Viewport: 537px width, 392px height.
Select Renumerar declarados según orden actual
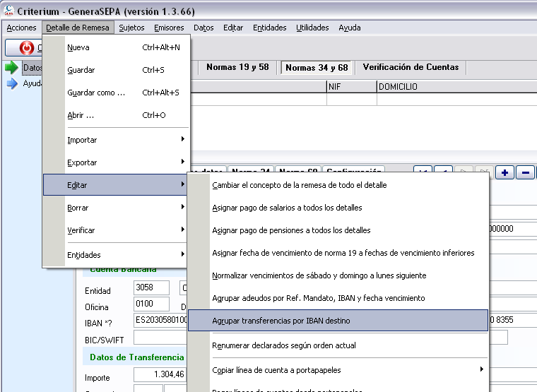(x=338, y=345)
